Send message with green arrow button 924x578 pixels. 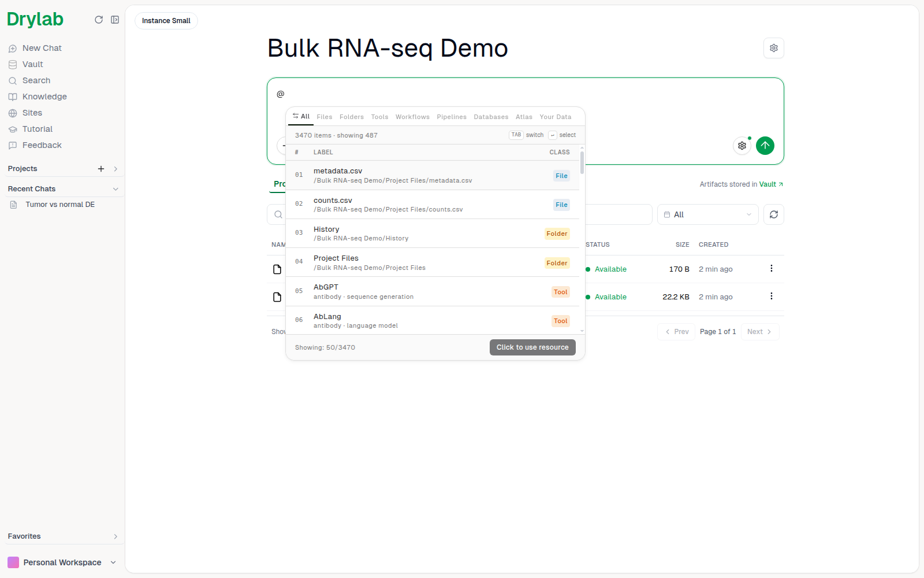pos(765,146)
